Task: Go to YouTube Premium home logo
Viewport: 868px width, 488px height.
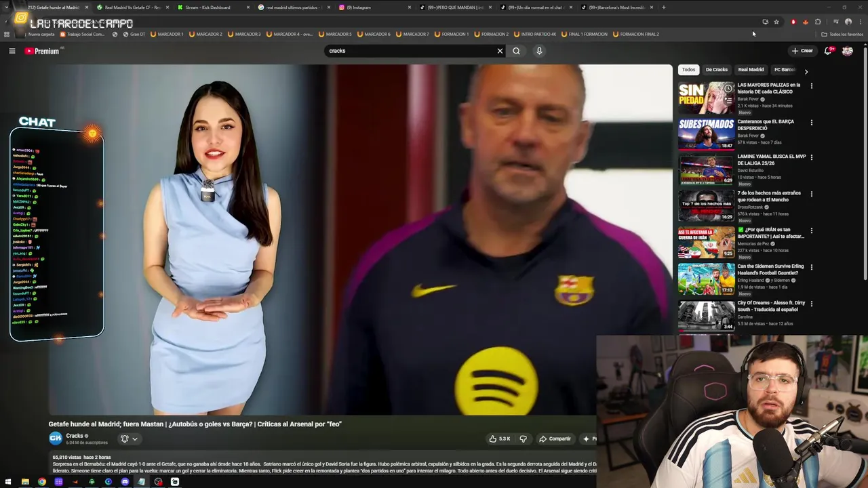Action: click(x=42, y=51)
